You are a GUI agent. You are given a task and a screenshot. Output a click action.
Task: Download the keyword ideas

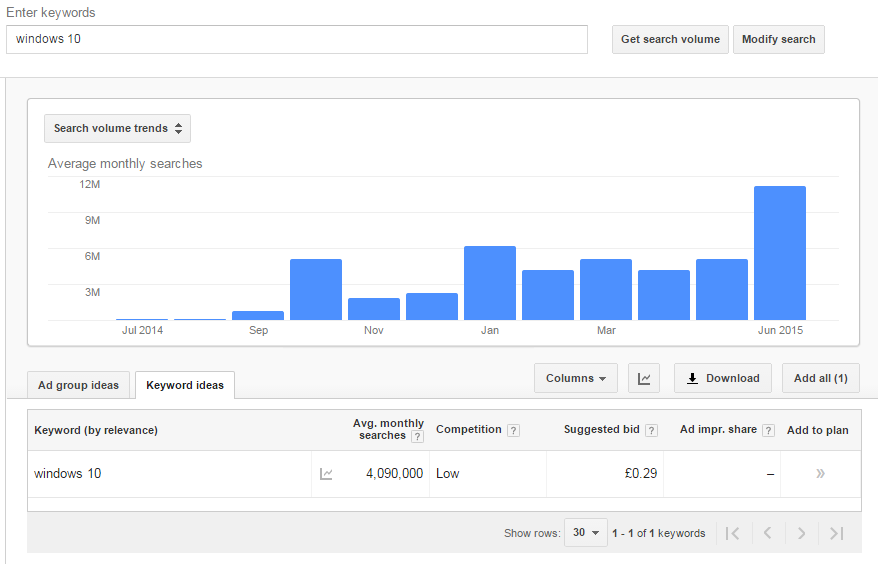coord(723,379)
